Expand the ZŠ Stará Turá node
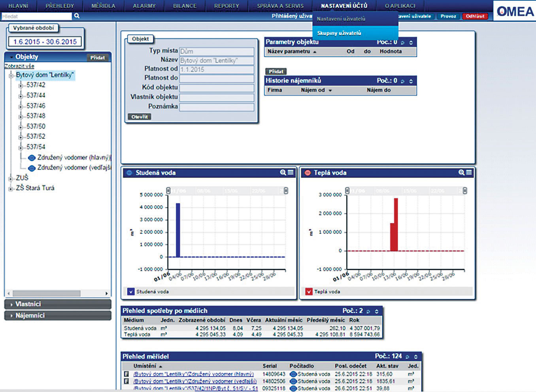Image resolution: width=536 pixels, height=392 pixels. [x=11, y=188]
